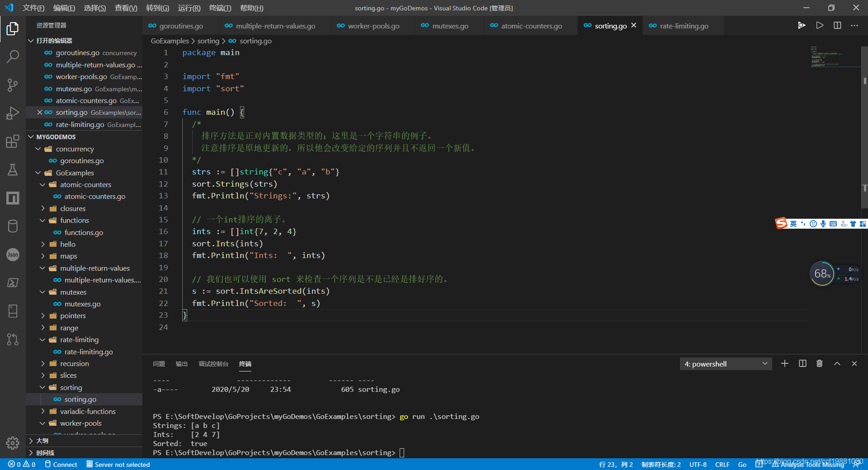Image resolution: width=868 pixels, height=470 pixels.
Task: Open the File menu
Action: point(33,8)
